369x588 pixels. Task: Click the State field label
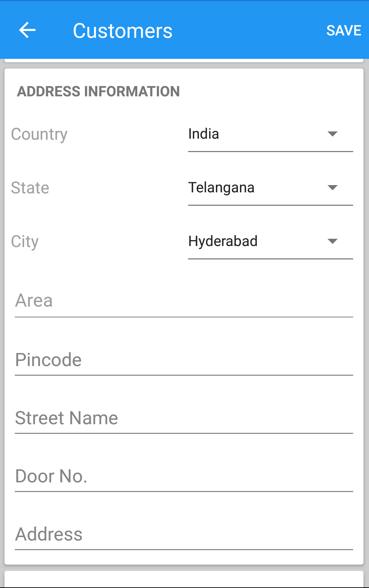(x=30, y=188)
